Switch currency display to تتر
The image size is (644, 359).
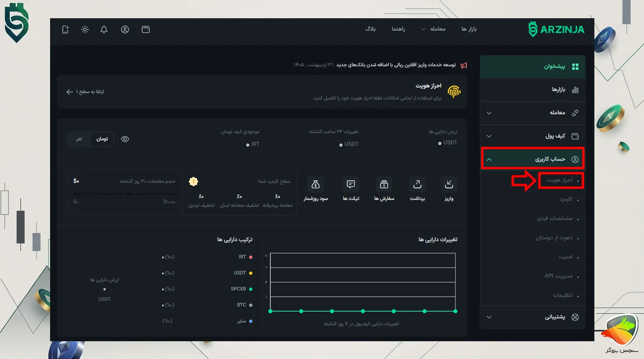pyautogui.click(x=79, y=139)
